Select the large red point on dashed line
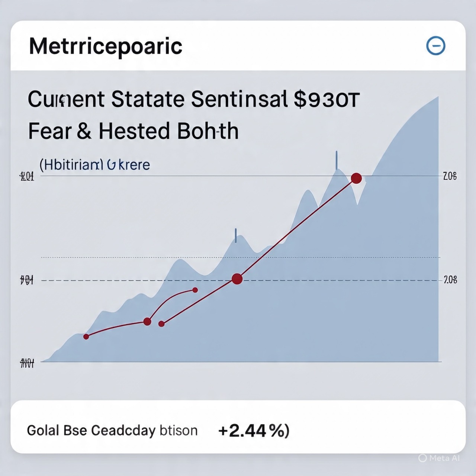476x476 pixels. coord(237,279)
